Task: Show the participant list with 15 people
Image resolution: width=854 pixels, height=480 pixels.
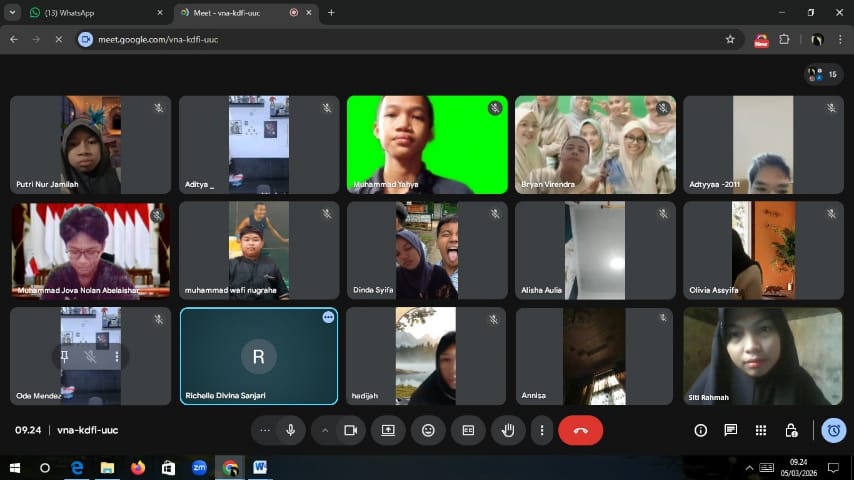Action: [821, 74]
